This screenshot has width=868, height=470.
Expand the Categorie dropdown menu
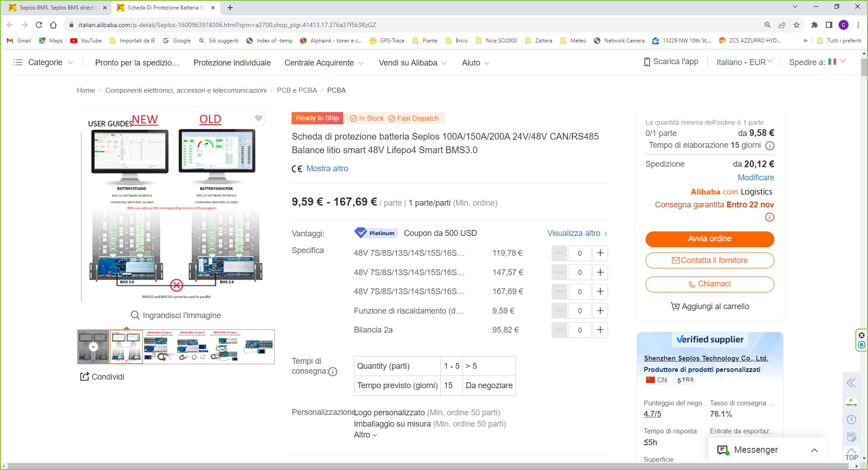coord(43,62)
